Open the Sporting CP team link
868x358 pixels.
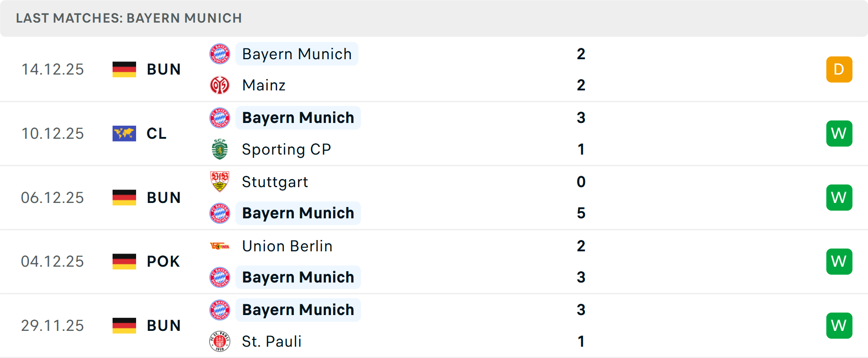[287, 149]
